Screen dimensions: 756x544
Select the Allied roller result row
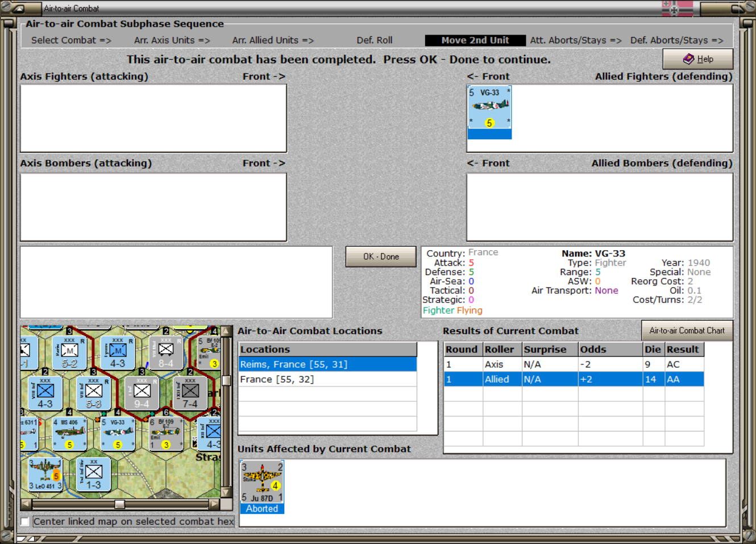click(574, 379)
